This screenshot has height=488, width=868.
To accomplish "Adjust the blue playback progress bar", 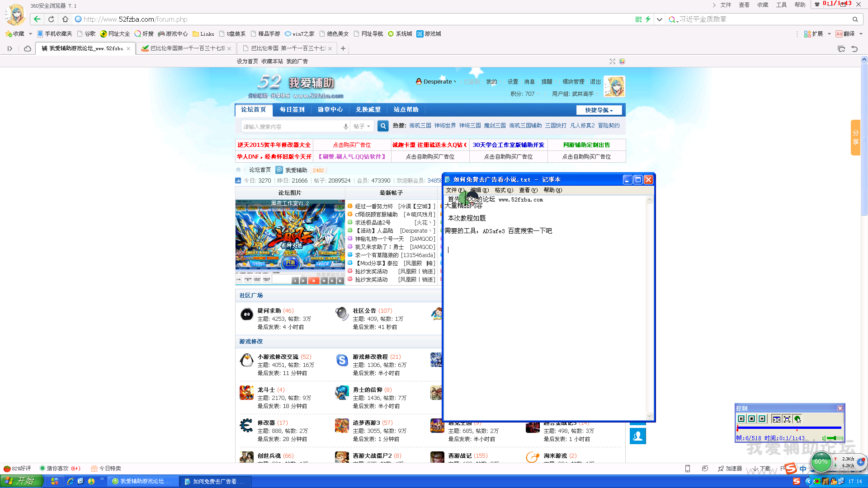I will 789,427.
